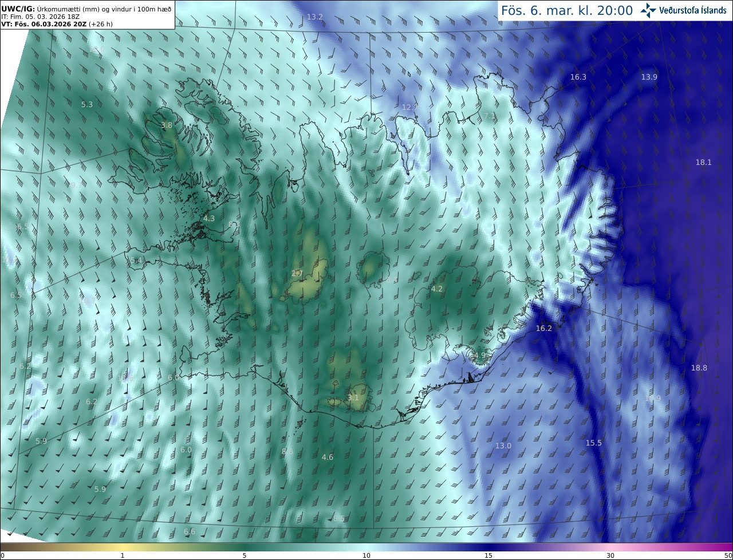This screenshot has height=560, width=733.
Task: Click the 13.2 value on the map
Action: coord(315,17)
